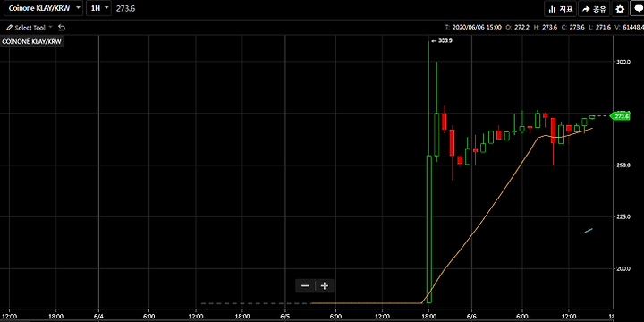The width and height of the screenshot is (644, 322).
Task: Click the bar chart icon beside 지표
Action: click(x=552, y=9)
